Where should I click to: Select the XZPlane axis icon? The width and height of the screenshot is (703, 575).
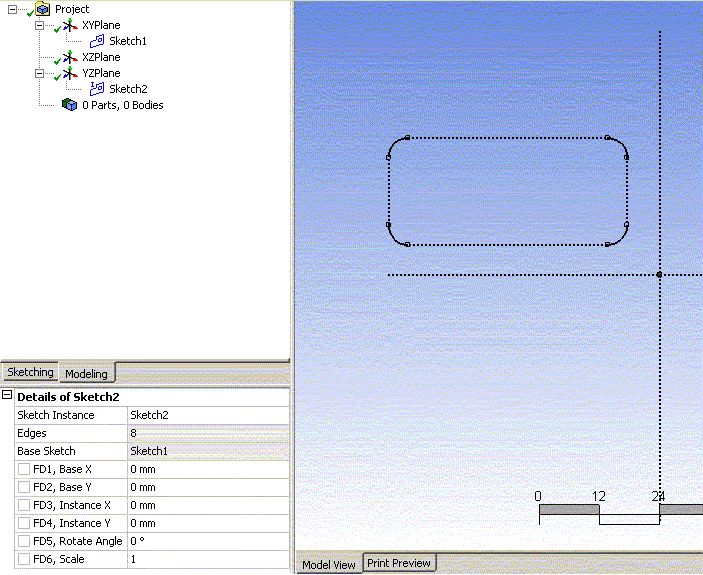tap(70, 57)
